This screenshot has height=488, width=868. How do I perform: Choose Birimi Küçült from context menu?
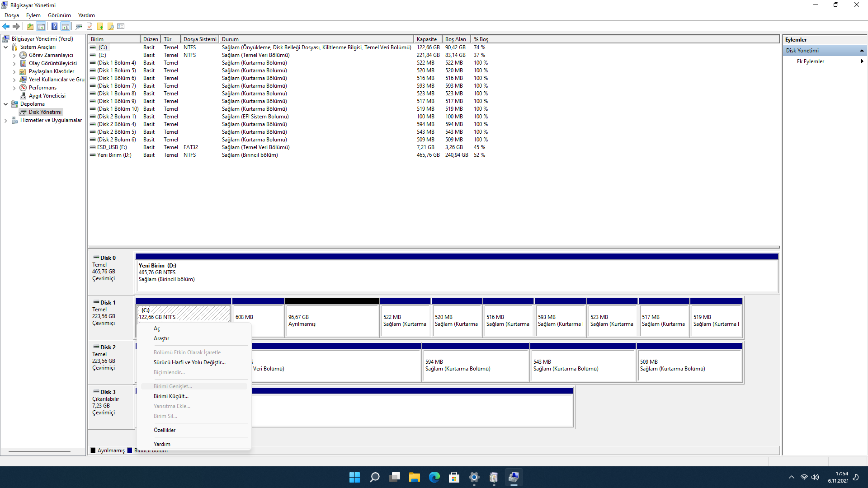(x=171, y=396)
